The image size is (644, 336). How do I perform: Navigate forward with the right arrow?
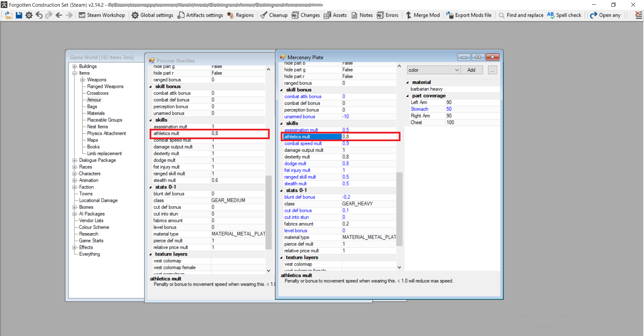pyautogui.click(x=69, y=15)
